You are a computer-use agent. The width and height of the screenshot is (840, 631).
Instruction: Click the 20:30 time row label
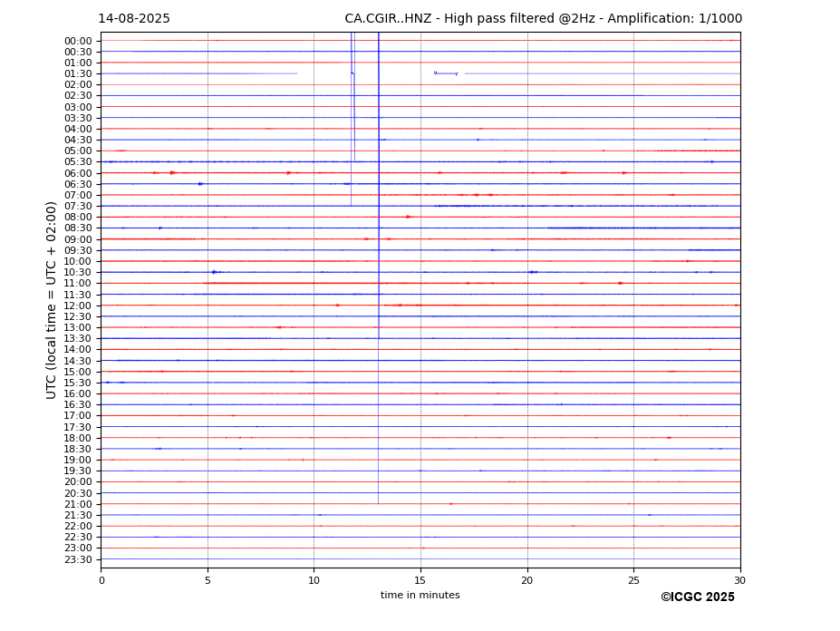(x=78, y=493)
